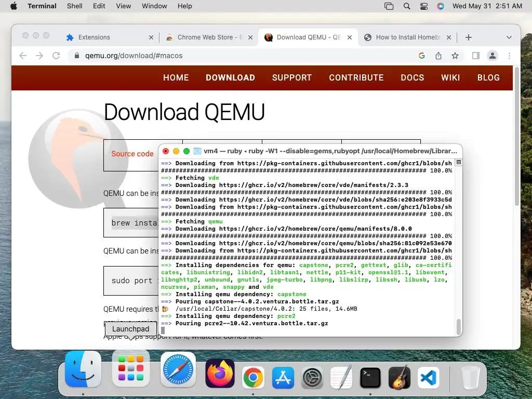Select the Source code download tab
This screenshot has height=399, width=532.
point(132,154)
